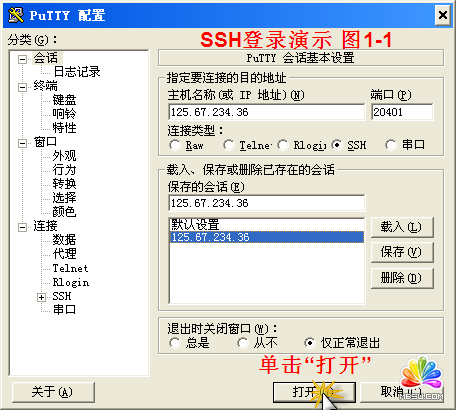The image size is (456, 410).
Task: Open 串口 settings in category tree
Action: [64, 310]
